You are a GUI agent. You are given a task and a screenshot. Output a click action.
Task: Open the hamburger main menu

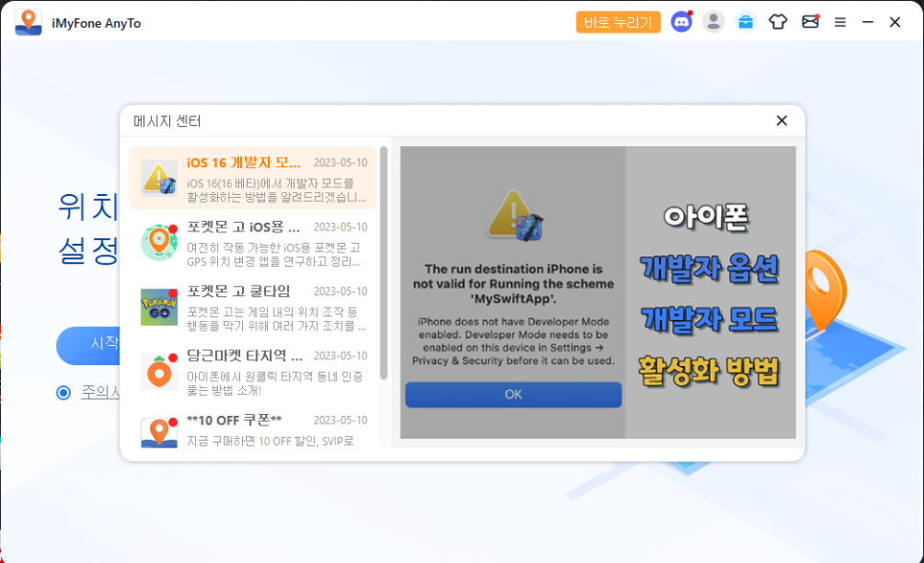[841, 22]
